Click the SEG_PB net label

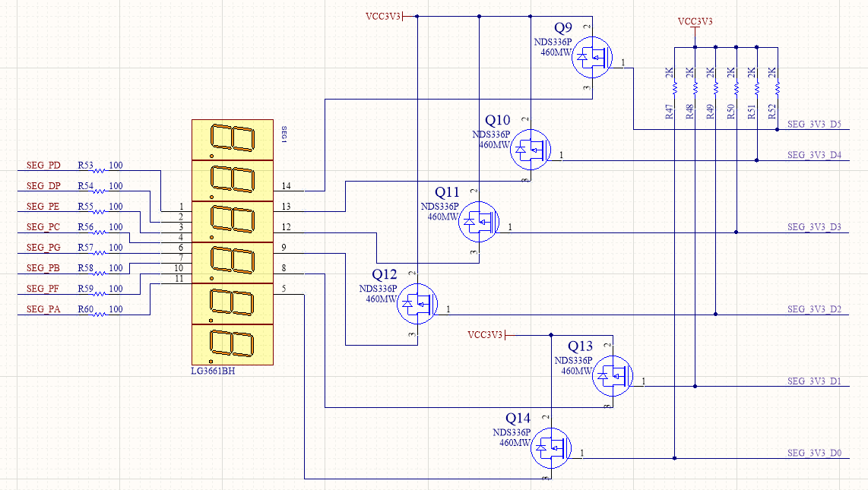43,267
